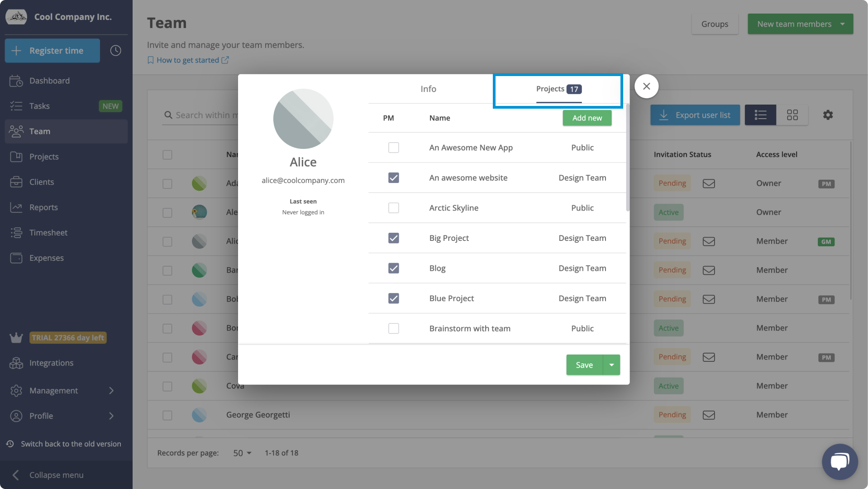Expand the Management section
The width and height of the screenshot is (868, 489).
click(x=54, y=390)
